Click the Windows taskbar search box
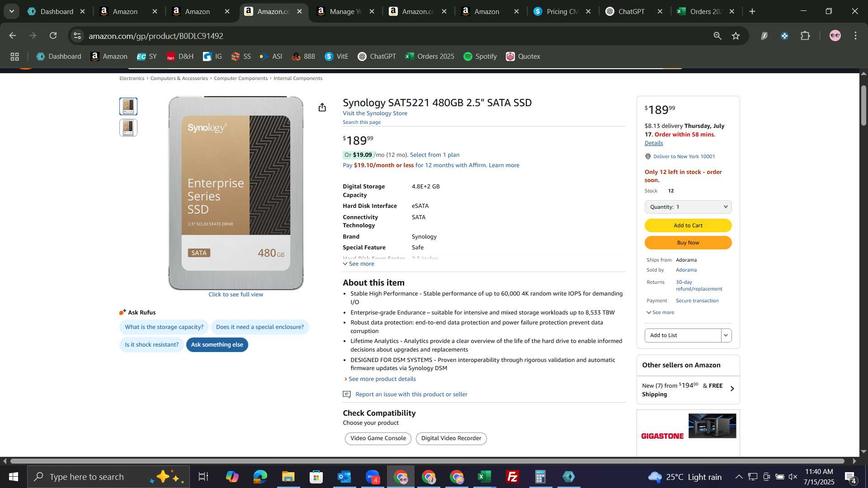This screenshot has width=868, height=488. click(108, 477)
